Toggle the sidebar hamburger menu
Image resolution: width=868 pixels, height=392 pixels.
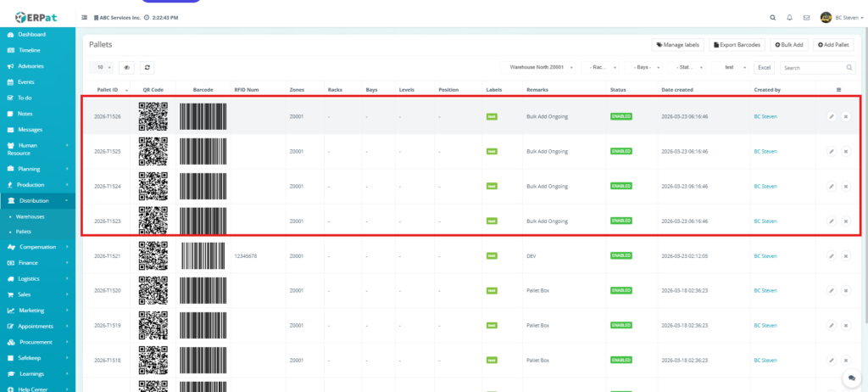click(x=84, y=17)
